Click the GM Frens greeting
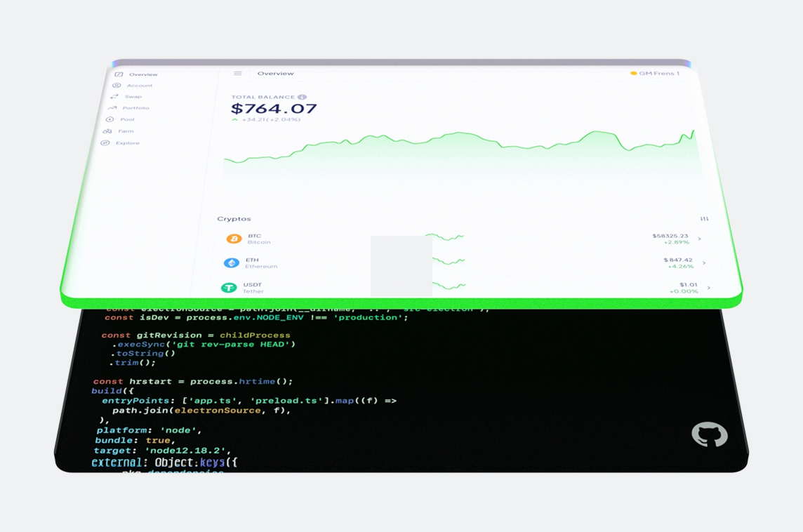 (655, 73)
